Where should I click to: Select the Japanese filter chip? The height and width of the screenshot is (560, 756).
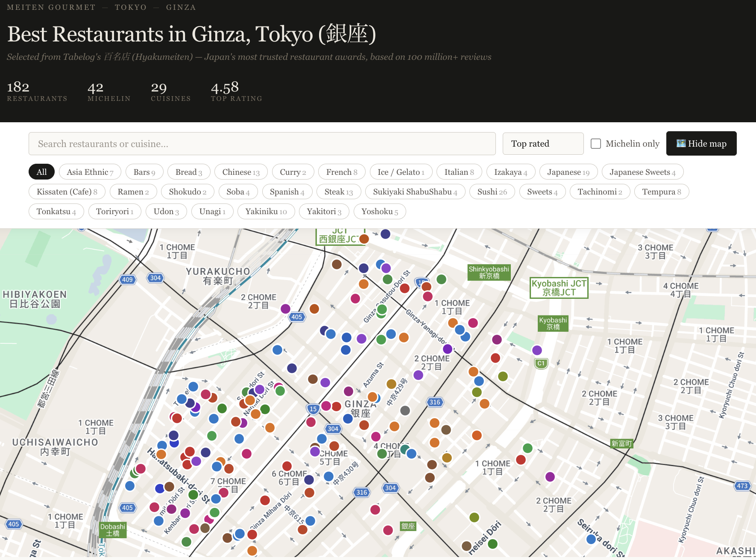point(568,172)
